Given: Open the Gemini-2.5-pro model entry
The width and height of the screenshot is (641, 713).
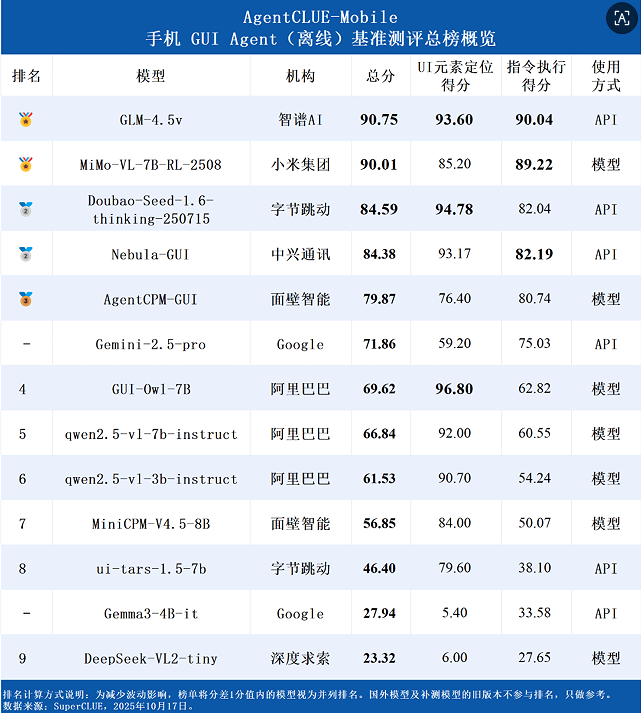Looking at the screenshot, I should (x=150, y=344).
